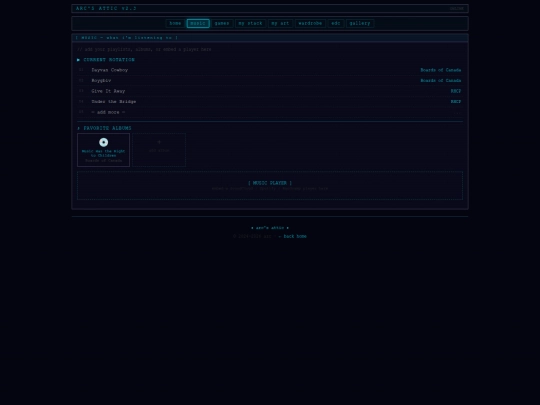Click the Favorite Albums heading
Screen dimensions: 540x405
coord(107,128)
